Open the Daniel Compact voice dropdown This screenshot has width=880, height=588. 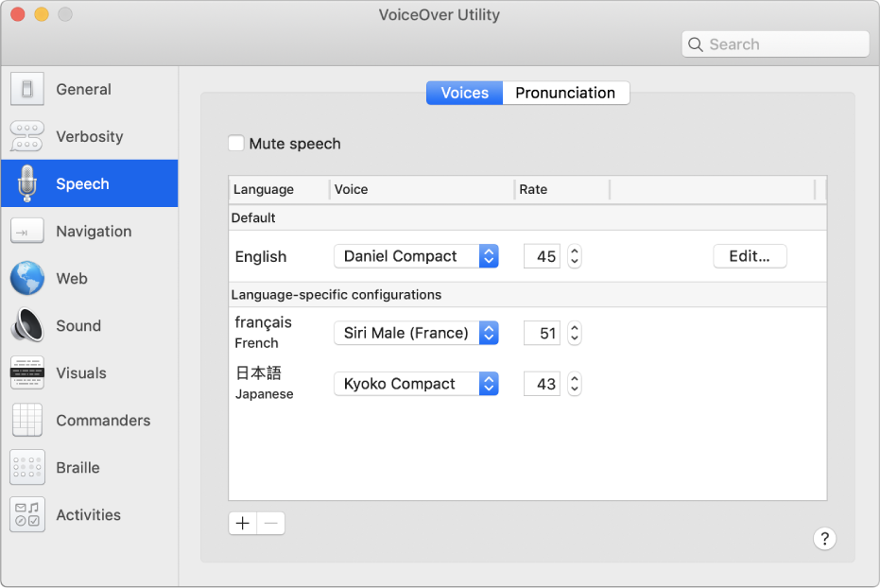click(416, 256)
